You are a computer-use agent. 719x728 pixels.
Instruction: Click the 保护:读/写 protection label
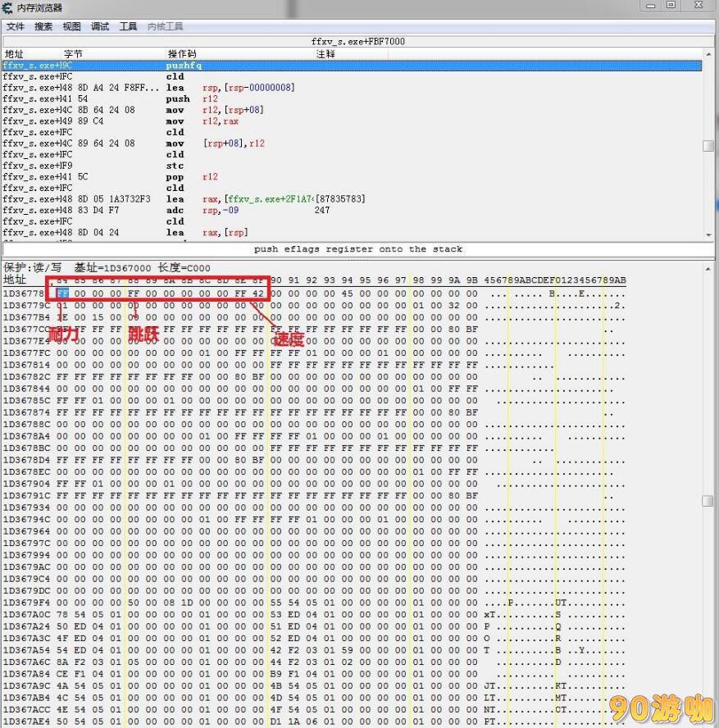point(33,268)
